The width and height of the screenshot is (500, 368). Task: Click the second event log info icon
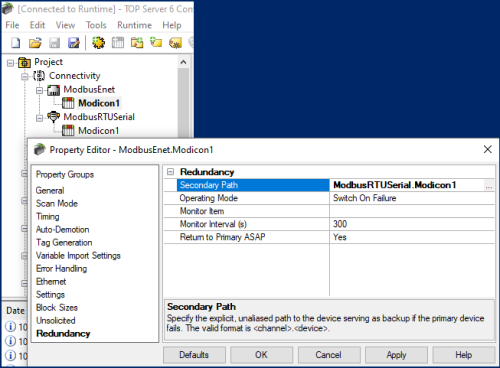coord(10,341)
